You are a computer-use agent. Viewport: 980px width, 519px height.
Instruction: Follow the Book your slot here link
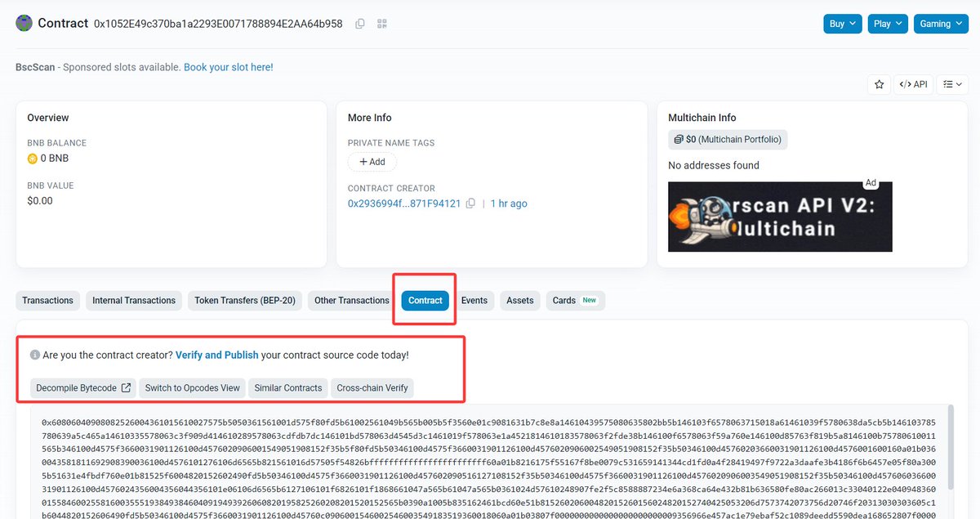click(229, 67)
